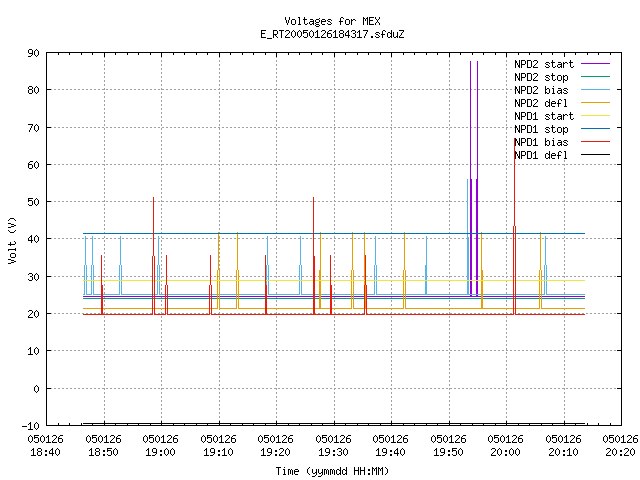Click the 'Voltages for MEX' chart title

pos(332,21)
